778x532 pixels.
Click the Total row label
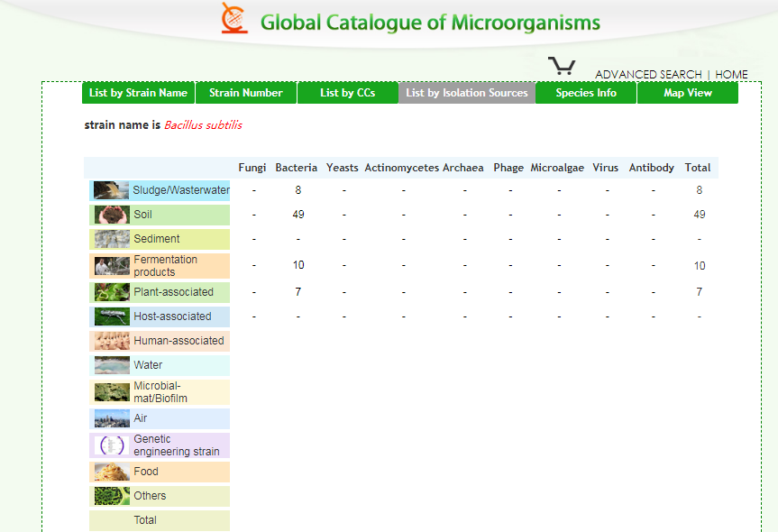[x=145, y=520]
